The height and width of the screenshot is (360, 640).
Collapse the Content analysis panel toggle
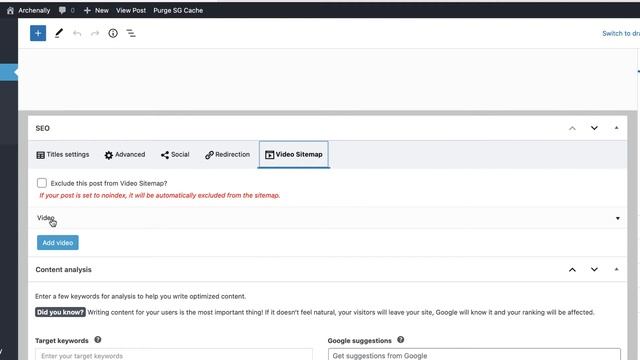point(616,269)
